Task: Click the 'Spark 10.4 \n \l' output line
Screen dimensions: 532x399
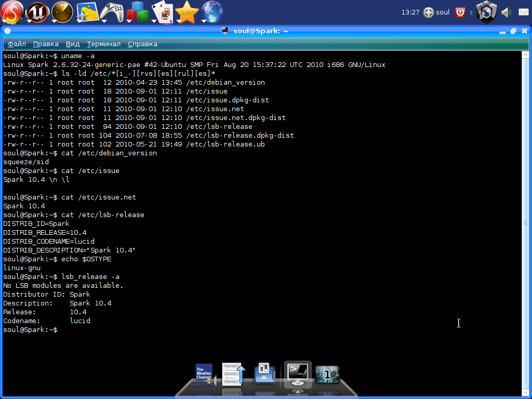Action: point(36,179)
